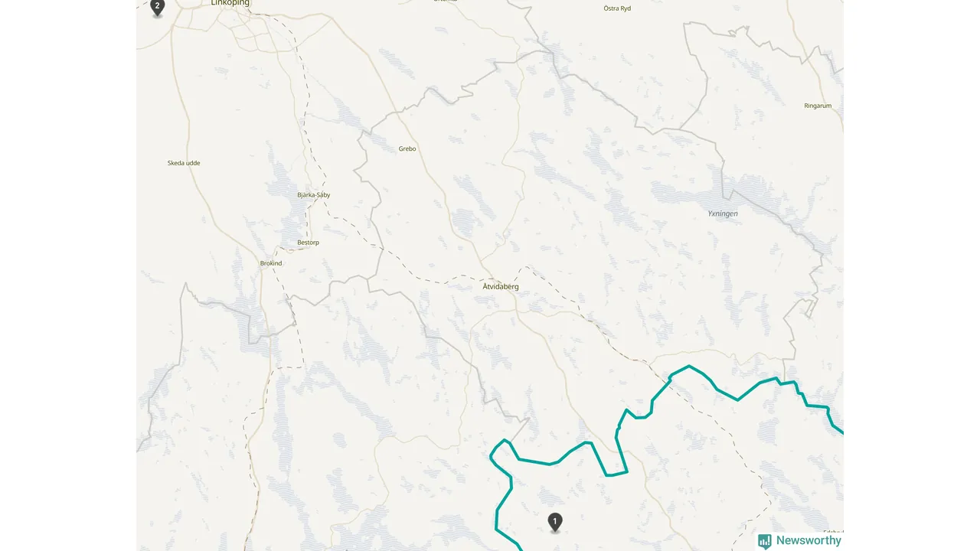Click the Yxningen lake label
Screen dimensions: 980x551
click(723, 214)
